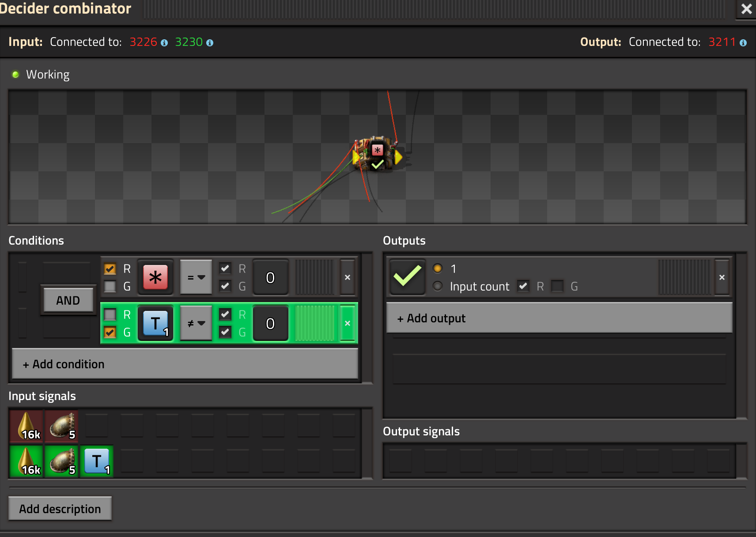The image size is (756, 537).
Task: Select the constant 1 output radio button
Action: [438, 268]
